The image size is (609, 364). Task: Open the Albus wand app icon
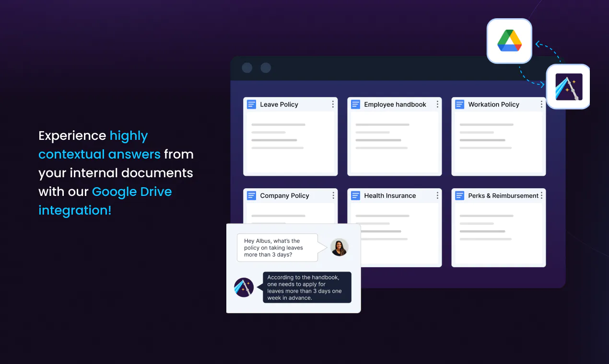click(569, 87)
